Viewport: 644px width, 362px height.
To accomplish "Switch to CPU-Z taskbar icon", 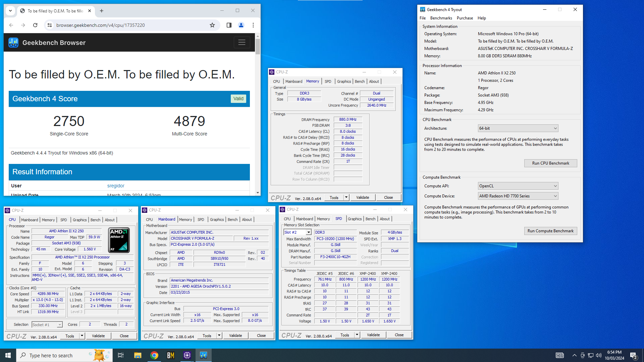I will coord(187,355).
